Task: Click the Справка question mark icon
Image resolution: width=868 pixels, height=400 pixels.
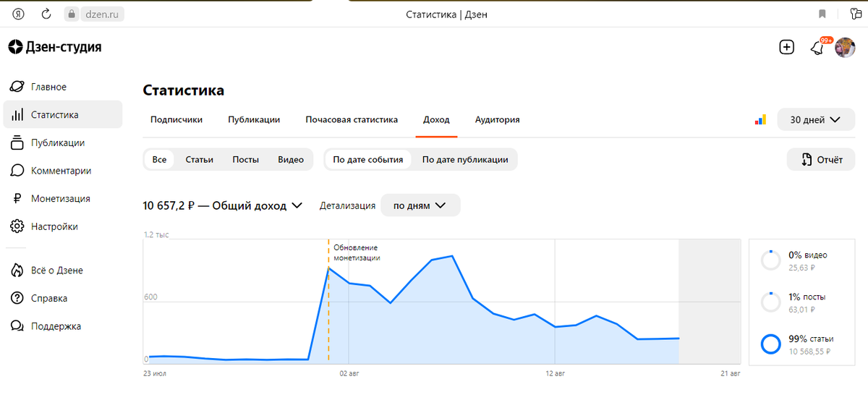Action: pos(17,298)
